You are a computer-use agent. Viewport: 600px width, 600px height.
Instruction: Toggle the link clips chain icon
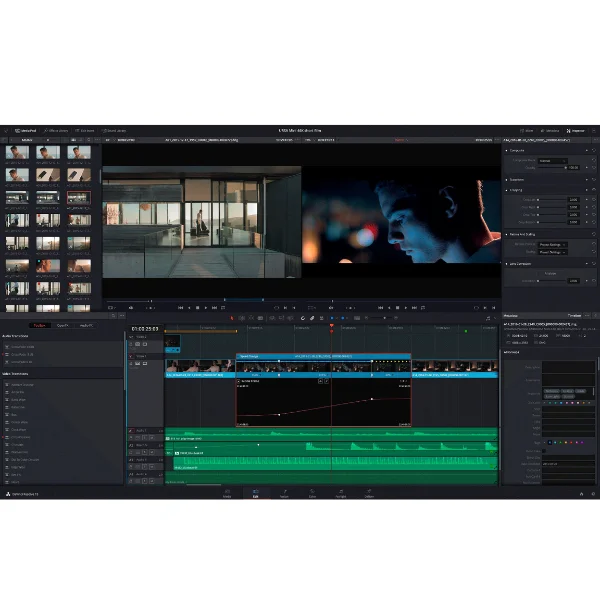point(311,318)
